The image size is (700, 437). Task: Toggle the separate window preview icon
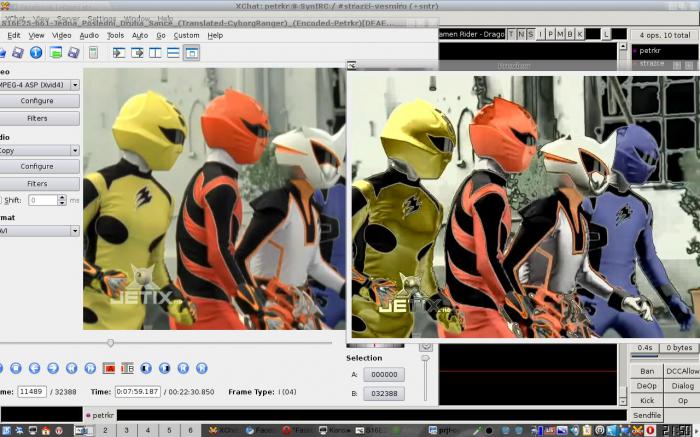192,53
